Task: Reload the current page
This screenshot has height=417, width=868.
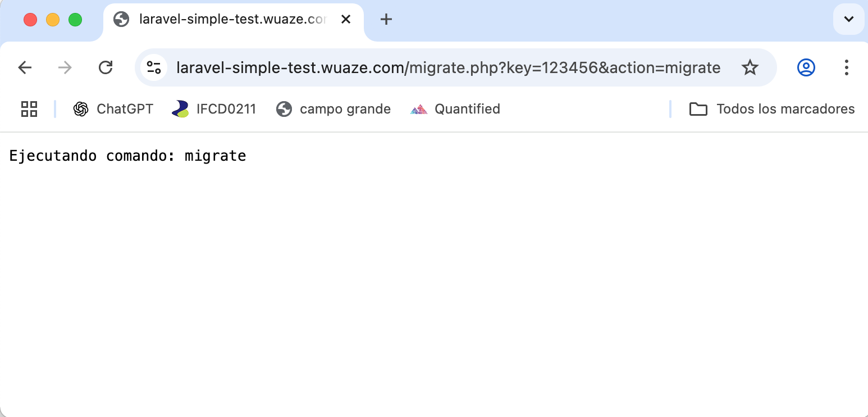Action: (106, 68)
